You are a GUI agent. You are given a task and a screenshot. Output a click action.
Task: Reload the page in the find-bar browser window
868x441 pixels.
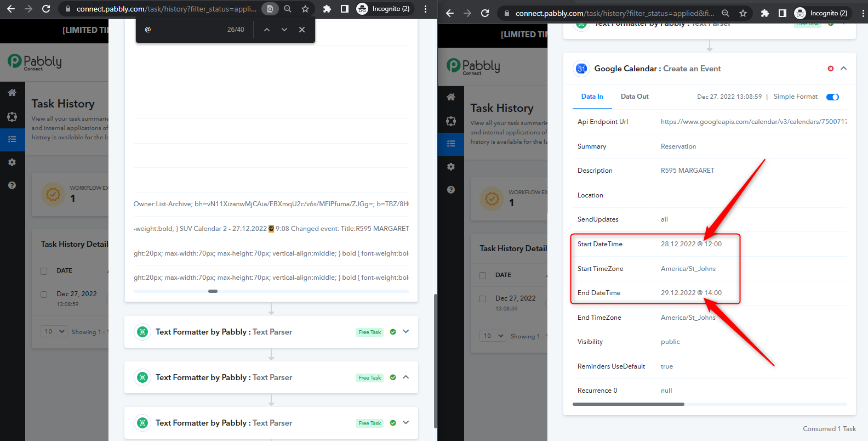pos(46,9)
